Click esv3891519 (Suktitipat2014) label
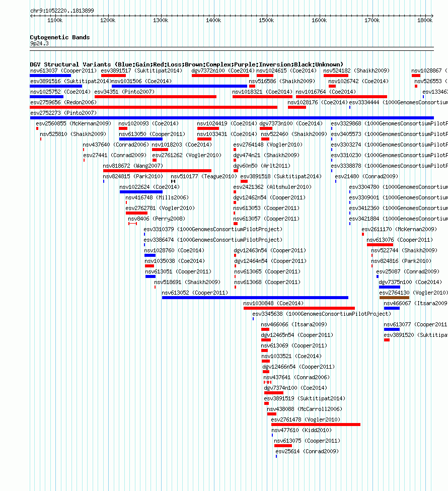This screenshot has height=491, width=448. [x=305, y=399]
